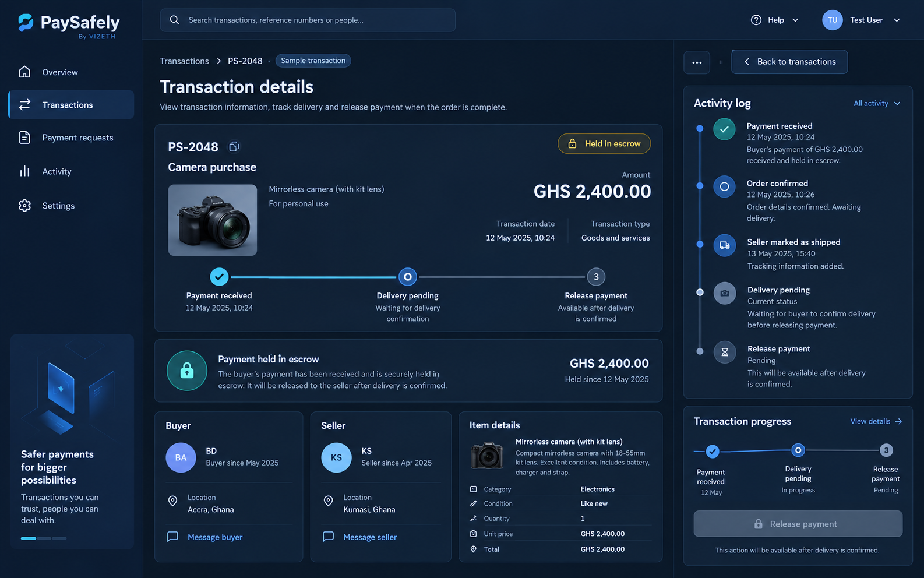Click the step 3 Release payment marker in main timeline

coord(596,277)
